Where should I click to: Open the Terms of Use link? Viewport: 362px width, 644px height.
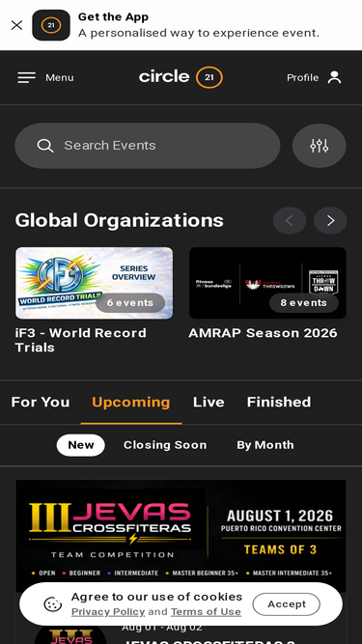(x=206, y=612)
